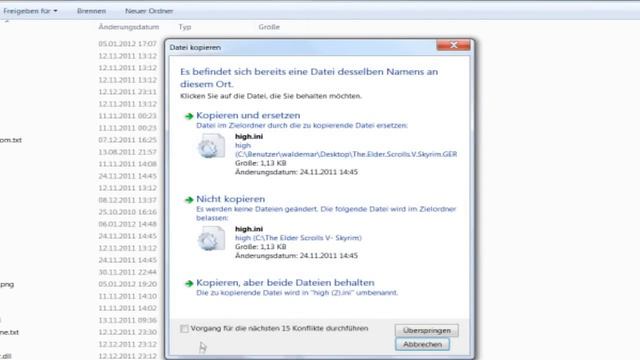Select the row dated 13.11.2011 09:36
Viewport: 640px width, 360px height.
[127, 320]
